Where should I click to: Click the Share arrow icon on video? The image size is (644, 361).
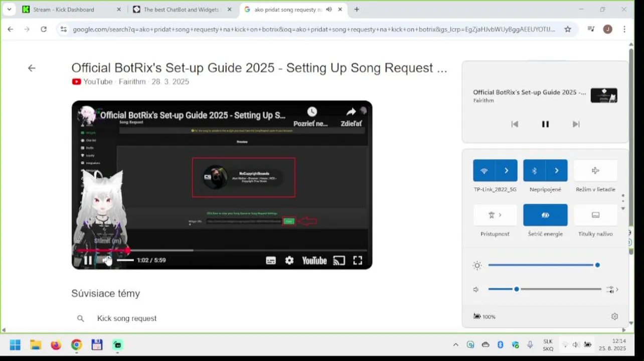click(351, 112)
